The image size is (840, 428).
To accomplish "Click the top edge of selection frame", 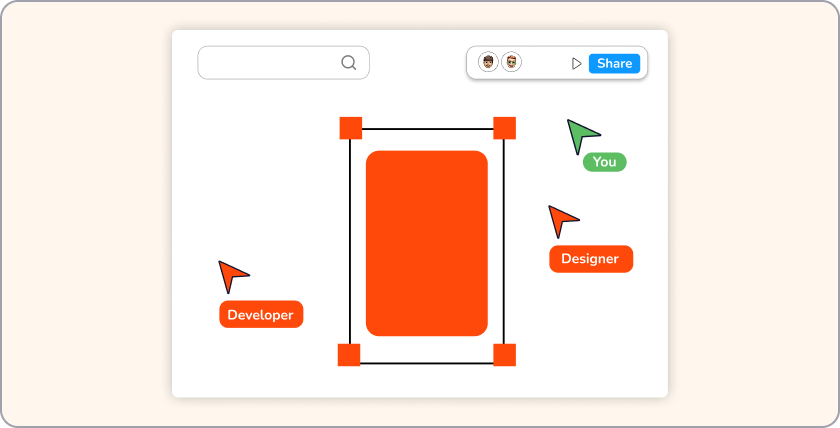I will point(427,129).
